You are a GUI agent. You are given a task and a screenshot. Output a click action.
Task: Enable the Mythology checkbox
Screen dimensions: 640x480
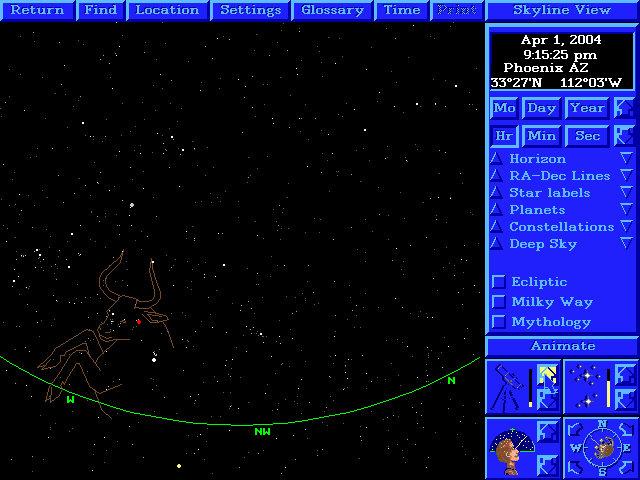point(499,322)
